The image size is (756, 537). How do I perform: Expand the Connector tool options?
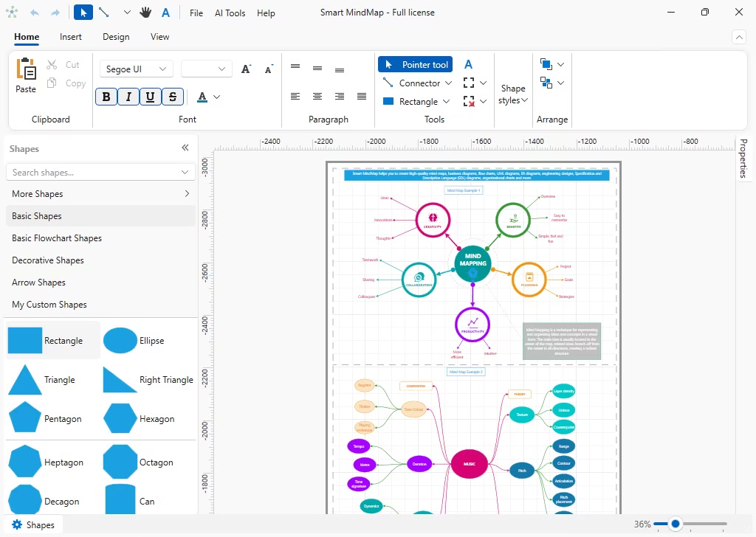(448, 83)
